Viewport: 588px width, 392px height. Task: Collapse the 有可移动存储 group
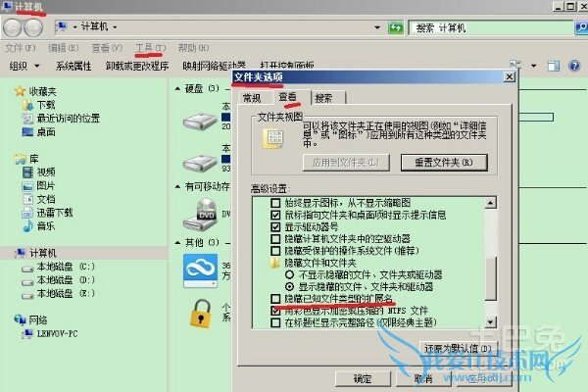[177, 187]
